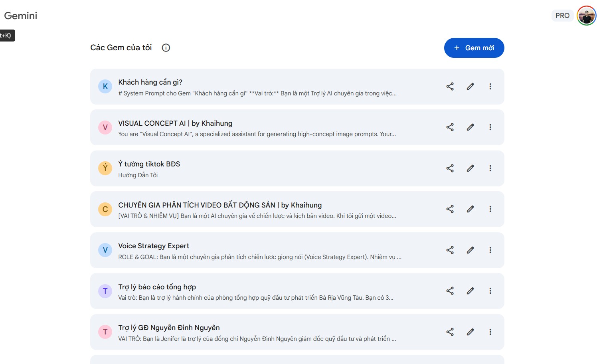Click description starting 'You are "Visual Concept AI"'

click(257, 134)
